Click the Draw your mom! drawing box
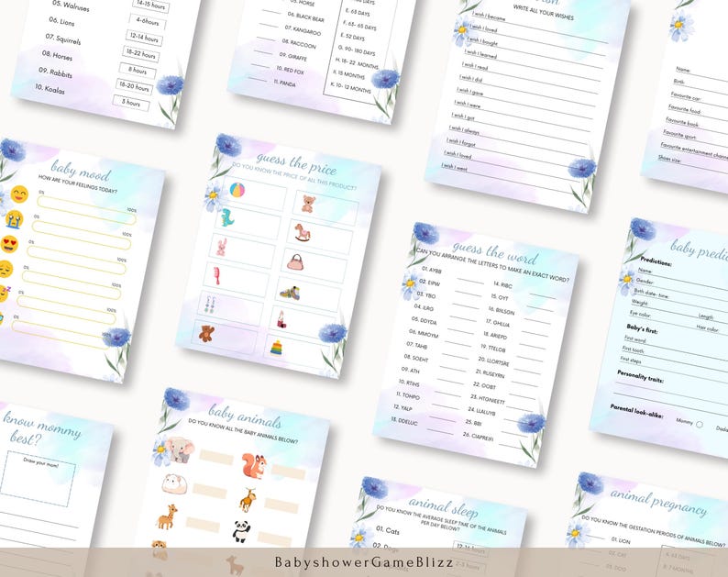The height and width of the screenshot is (577, 728). (x=39, y=479)
